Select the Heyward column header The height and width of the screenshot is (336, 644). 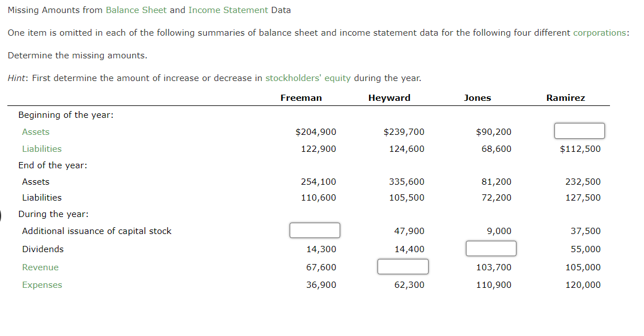(x=389, y=97)
